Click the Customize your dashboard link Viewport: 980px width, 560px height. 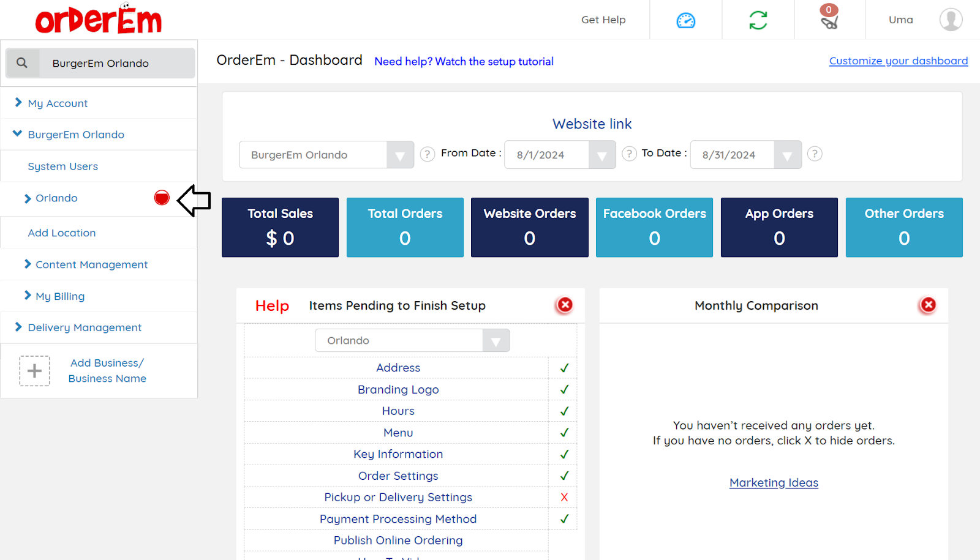tap(898, 61)
